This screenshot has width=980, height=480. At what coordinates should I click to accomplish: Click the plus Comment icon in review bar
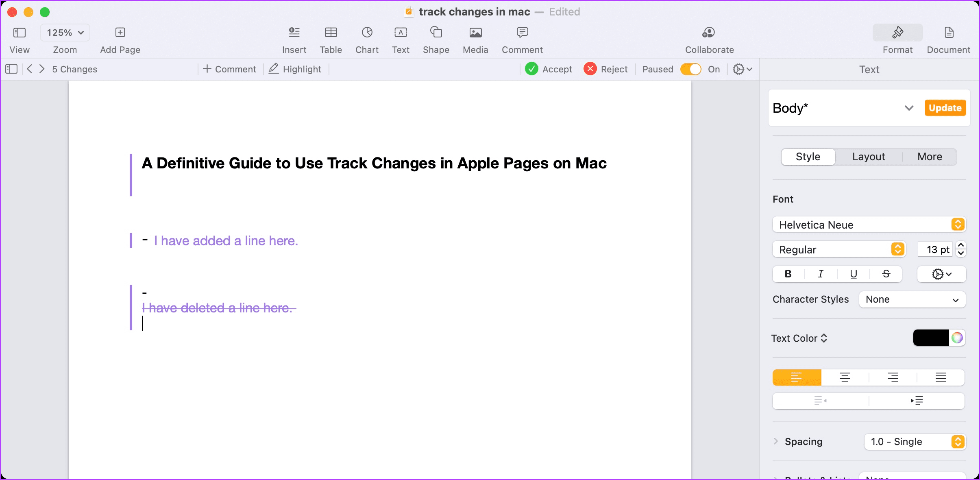[x=207, y=69]
